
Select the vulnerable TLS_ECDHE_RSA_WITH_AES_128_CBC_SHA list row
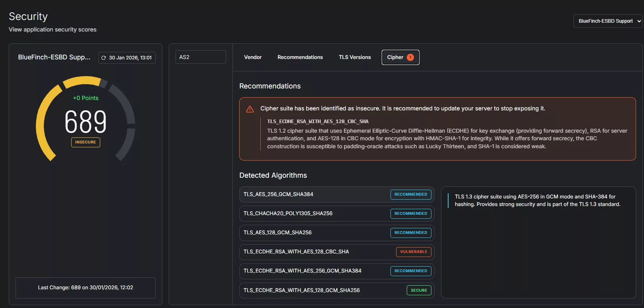[x=337, y=252]
